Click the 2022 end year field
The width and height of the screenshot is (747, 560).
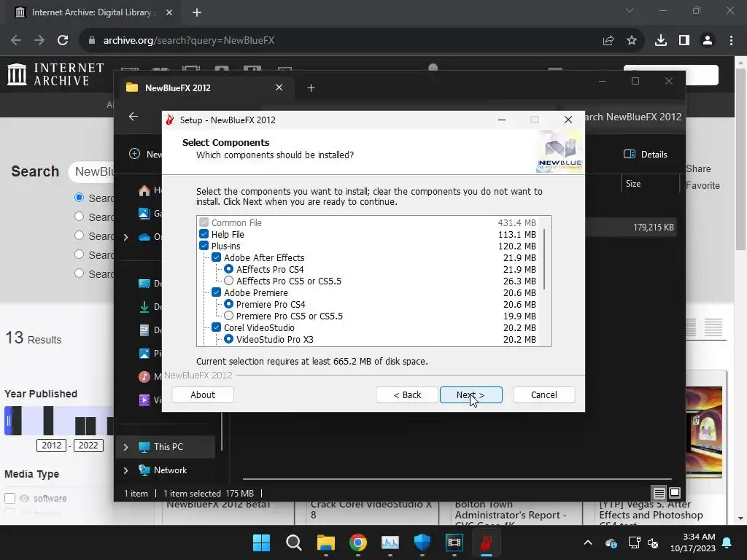point(88,446)
